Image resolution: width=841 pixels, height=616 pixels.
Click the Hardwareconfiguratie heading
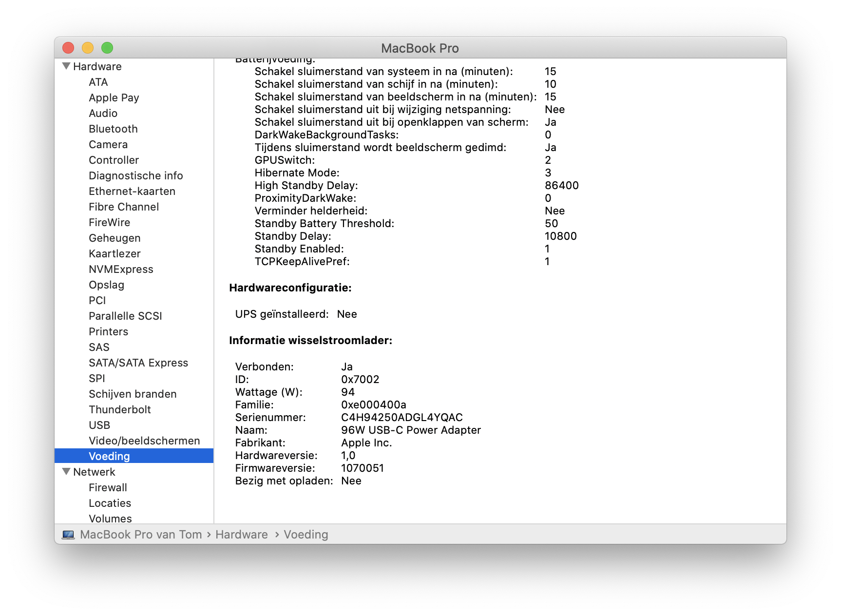[x=290, y=288]
